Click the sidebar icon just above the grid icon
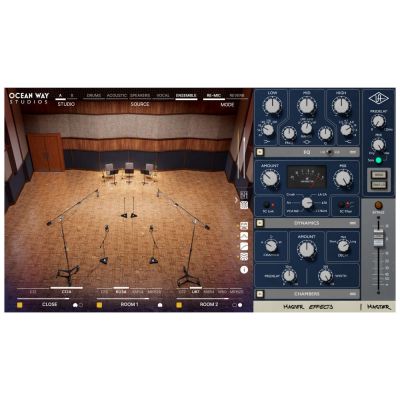This screenshot has height=400, width=400. [244, 195]
